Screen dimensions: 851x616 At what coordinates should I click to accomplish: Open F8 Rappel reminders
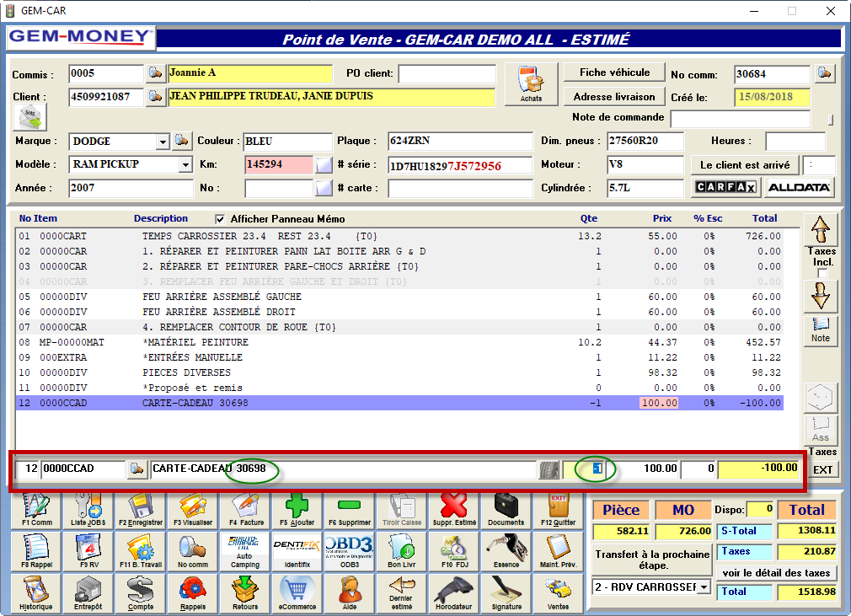[x=36, y=551]
